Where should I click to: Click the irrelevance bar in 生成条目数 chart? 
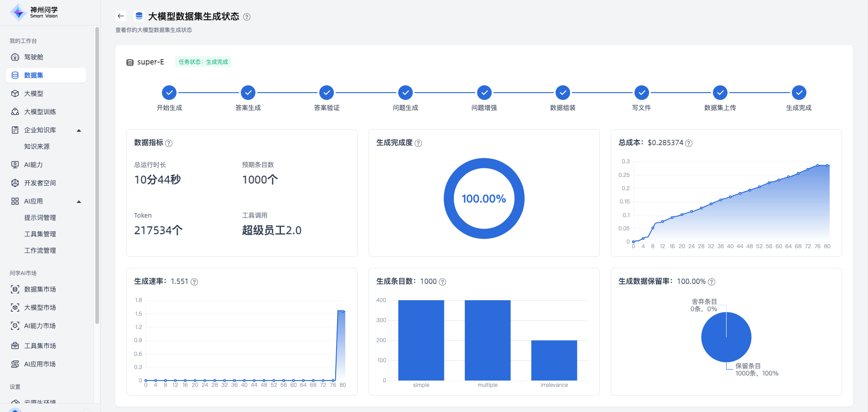click(x=554, y=360)
